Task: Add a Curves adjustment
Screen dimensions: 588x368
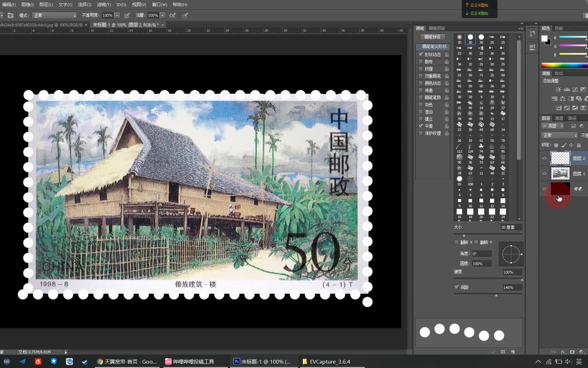Action: [575, 90]
